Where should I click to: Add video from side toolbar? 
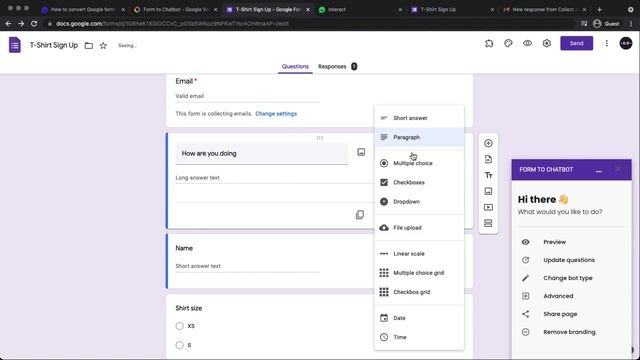[x=488, y=207]
